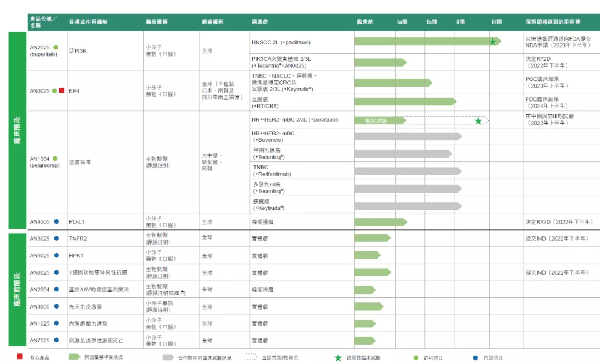Click the HPK1 mechanism cell
Screen dimensions: 600x364
76,255
